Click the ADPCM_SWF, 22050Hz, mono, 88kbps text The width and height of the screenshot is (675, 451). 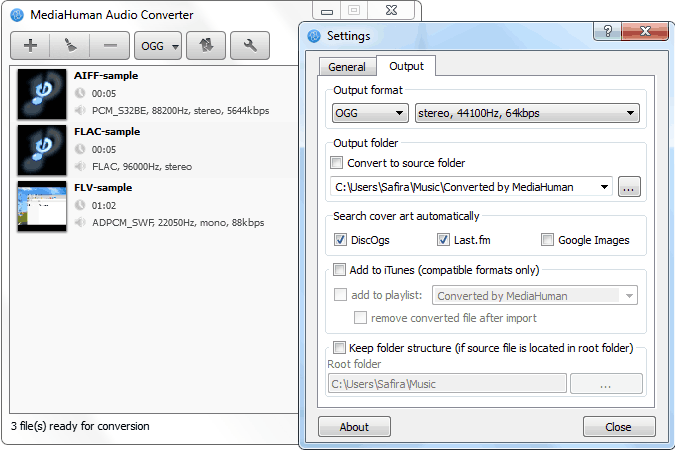pyautogui.click(x=178, y=222)
